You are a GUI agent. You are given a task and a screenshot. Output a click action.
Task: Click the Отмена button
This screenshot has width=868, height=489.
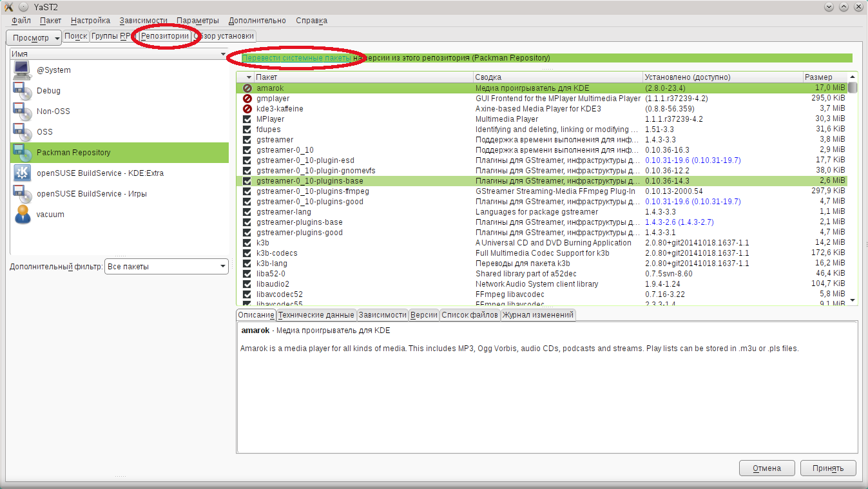[767, 468]
